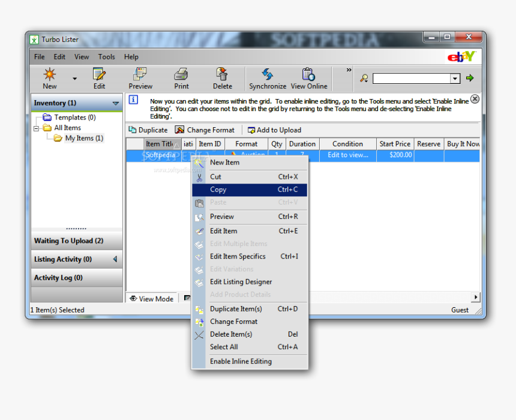
Task: Open the Waiting To Upload (2) section
Action: (76, 241)
